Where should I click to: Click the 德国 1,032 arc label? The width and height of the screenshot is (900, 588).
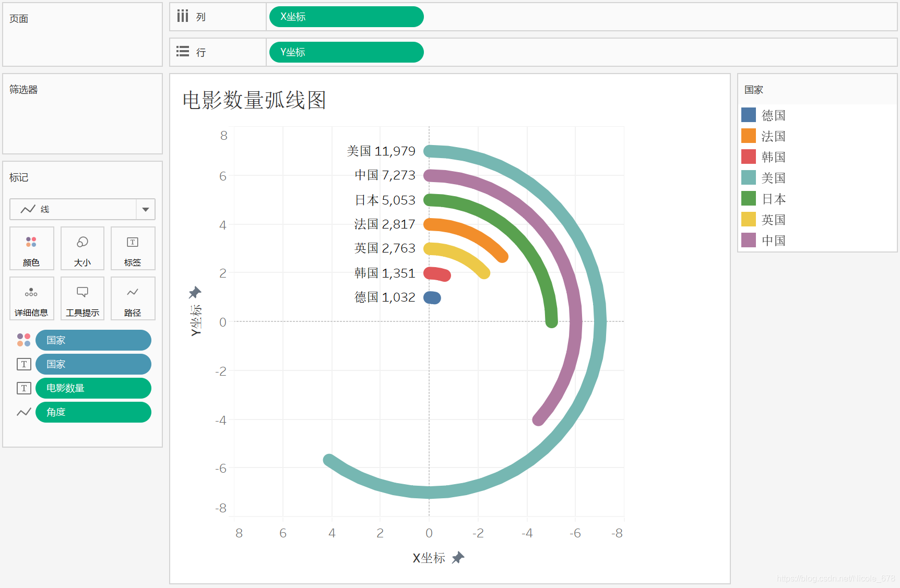pyautogui.click(x=385, y=297)
